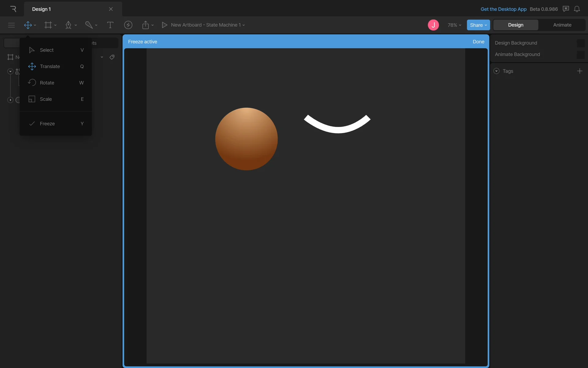
Task: Select the Artboard tool icon
Action: (x=48, y=25)
